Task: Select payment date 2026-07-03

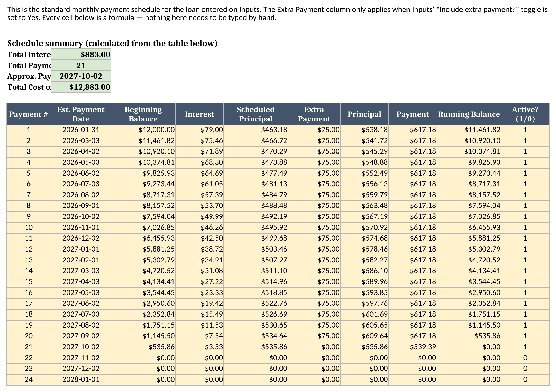Action: [x=81, y=184]
